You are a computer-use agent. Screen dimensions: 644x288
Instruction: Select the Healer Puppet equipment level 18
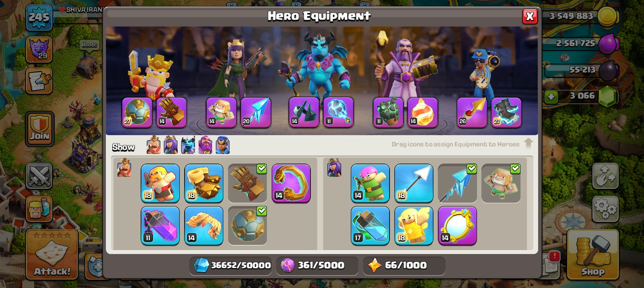click(414, 226)
